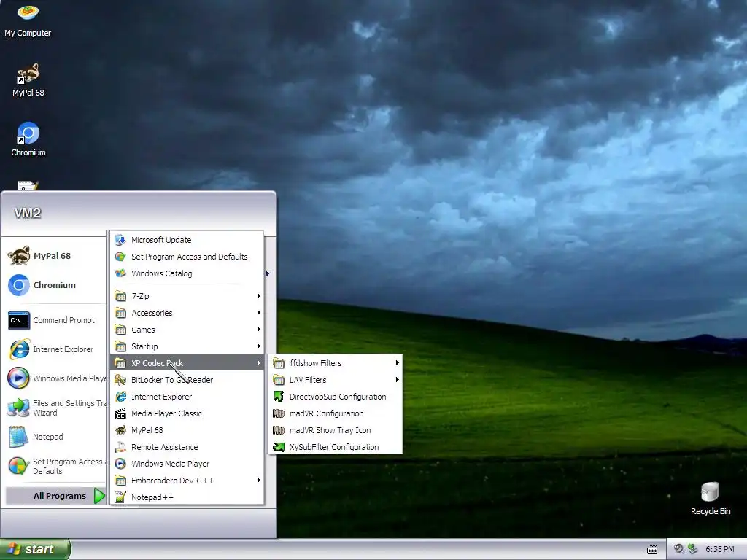Select the XP Codec Pack folder
747x560 pixels.
187,363
